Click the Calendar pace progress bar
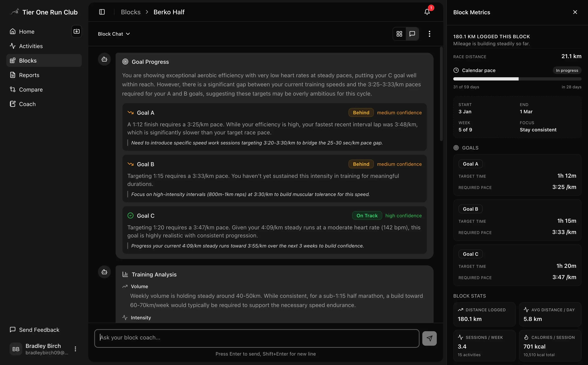The width and height of the screenshot is (588, 365). (517, 79)
